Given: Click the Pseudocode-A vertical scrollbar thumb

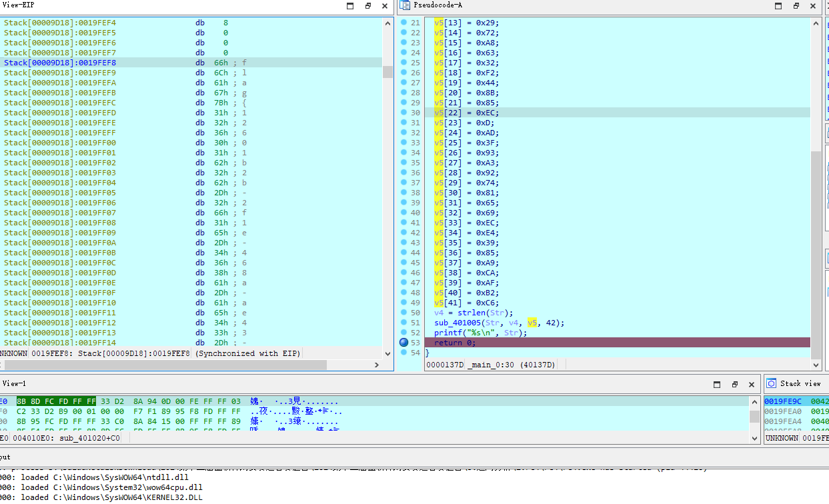Looking at the screenshot, I should point(816,255).
